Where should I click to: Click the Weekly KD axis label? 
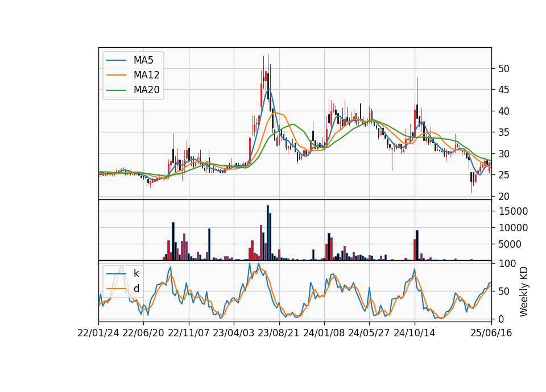[524, 291]
